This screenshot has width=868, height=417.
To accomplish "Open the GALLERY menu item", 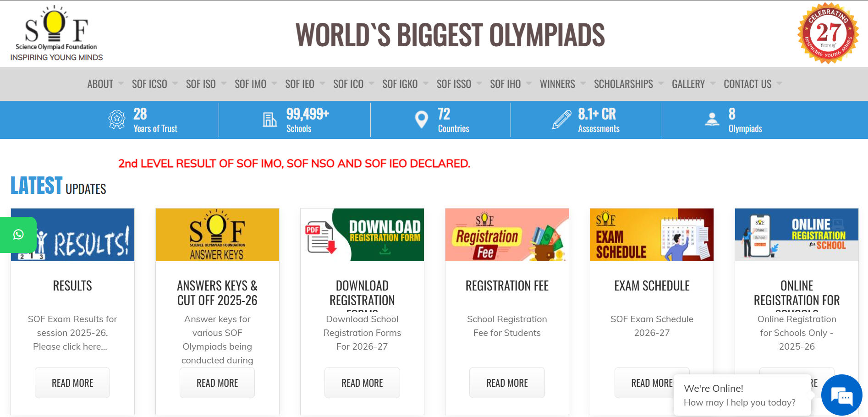I will click(688, 84).
